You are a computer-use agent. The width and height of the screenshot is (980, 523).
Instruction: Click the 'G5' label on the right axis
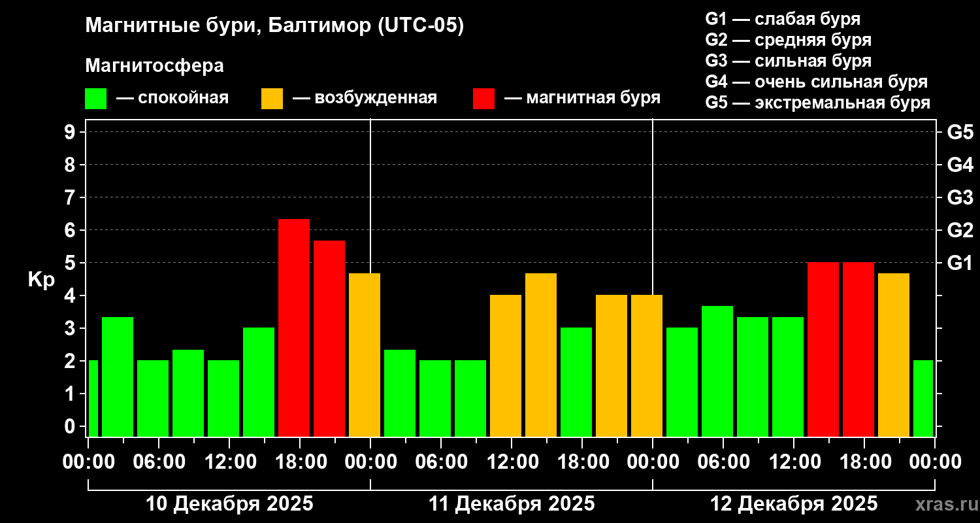tap(960, 132)
